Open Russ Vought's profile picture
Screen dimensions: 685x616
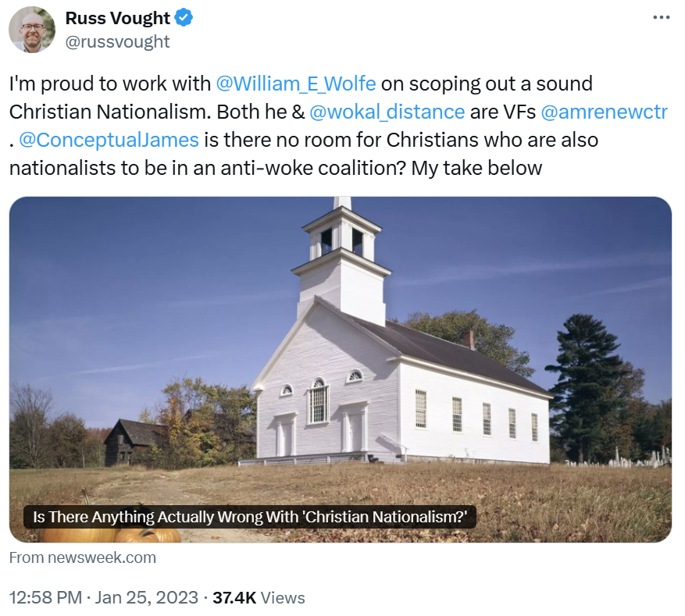click(32, 30)
